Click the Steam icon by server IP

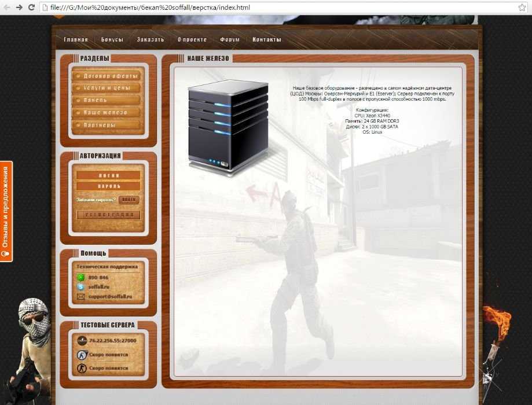[x=82, y=341]
